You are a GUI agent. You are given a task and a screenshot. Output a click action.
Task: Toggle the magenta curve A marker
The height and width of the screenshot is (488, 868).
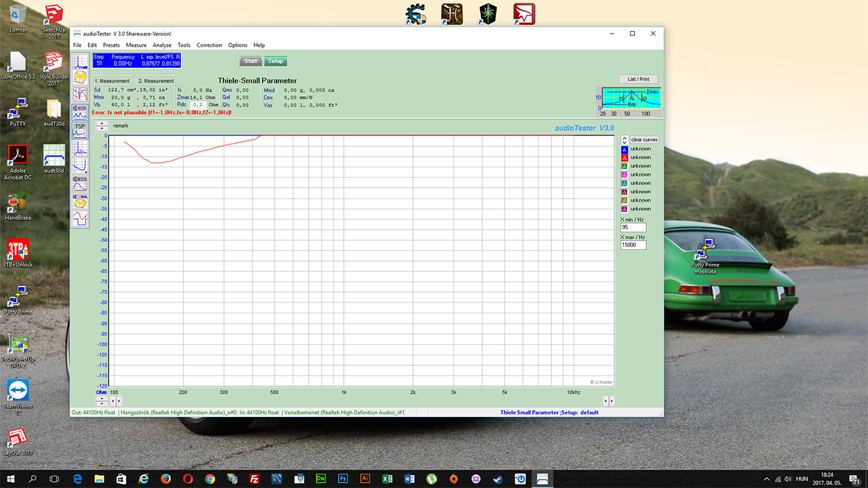(625, 175)
